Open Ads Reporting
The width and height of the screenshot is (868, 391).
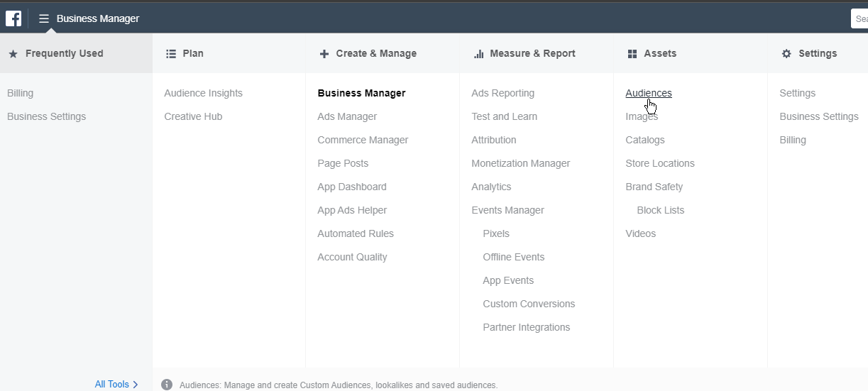tap(502, 93)
